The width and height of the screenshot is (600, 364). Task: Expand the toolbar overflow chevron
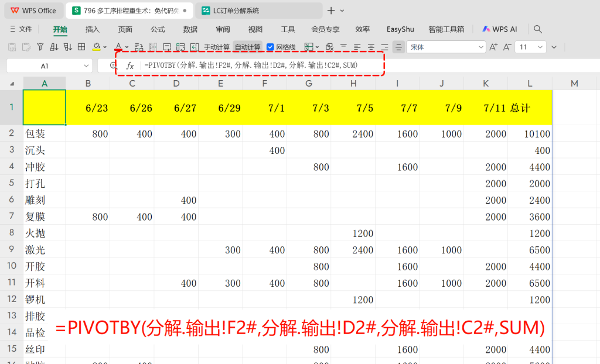tap(554, 47)
